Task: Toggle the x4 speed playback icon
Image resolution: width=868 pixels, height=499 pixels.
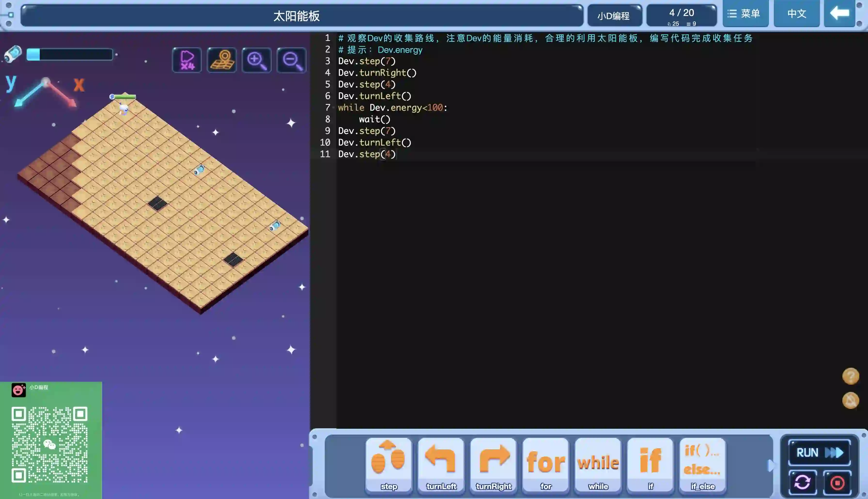Action: pyautogui.click(x=187, y=60)
